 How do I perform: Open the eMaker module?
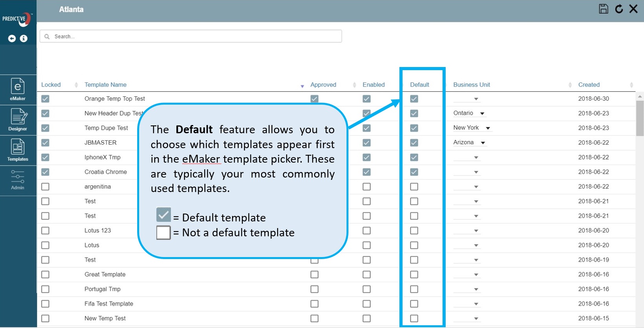[x=18, y=90]
